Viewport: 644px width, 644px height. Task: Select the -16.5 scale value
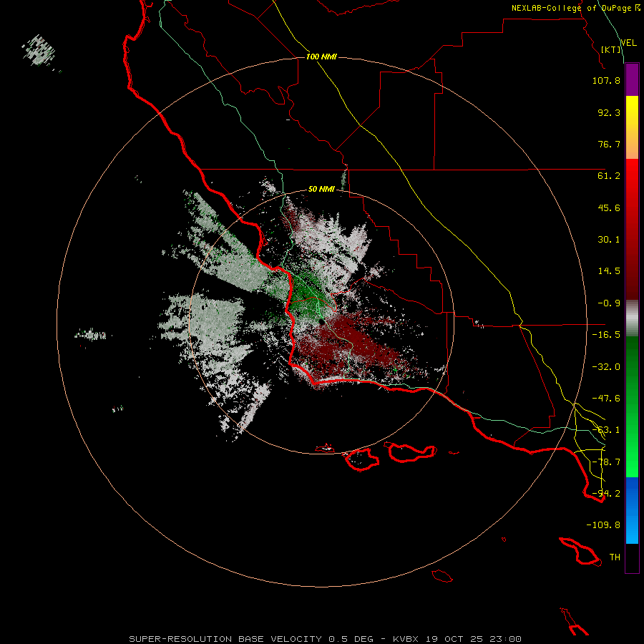pyautogui.click(x=606, y=335)
